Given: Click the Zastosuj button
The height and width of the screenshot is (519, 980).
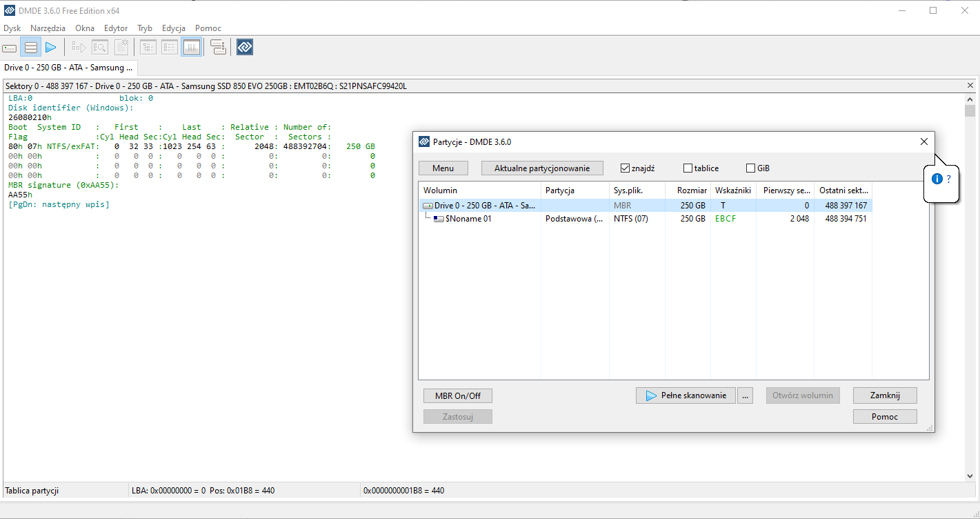Looking at the screenshot, I should tap(458, 417).
